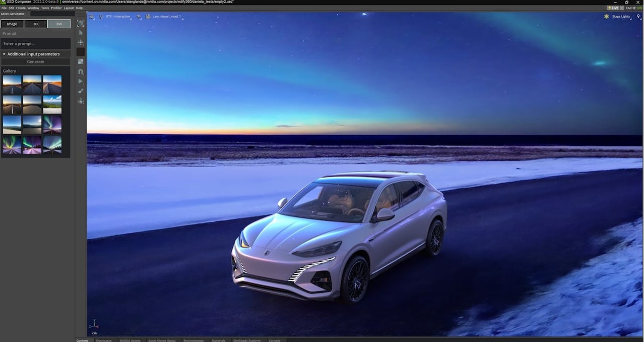Image resolution: width=644 pixels, height=342 pixels.
Task: Toggle the magnet Snap tool
Action: coord(81,72)
